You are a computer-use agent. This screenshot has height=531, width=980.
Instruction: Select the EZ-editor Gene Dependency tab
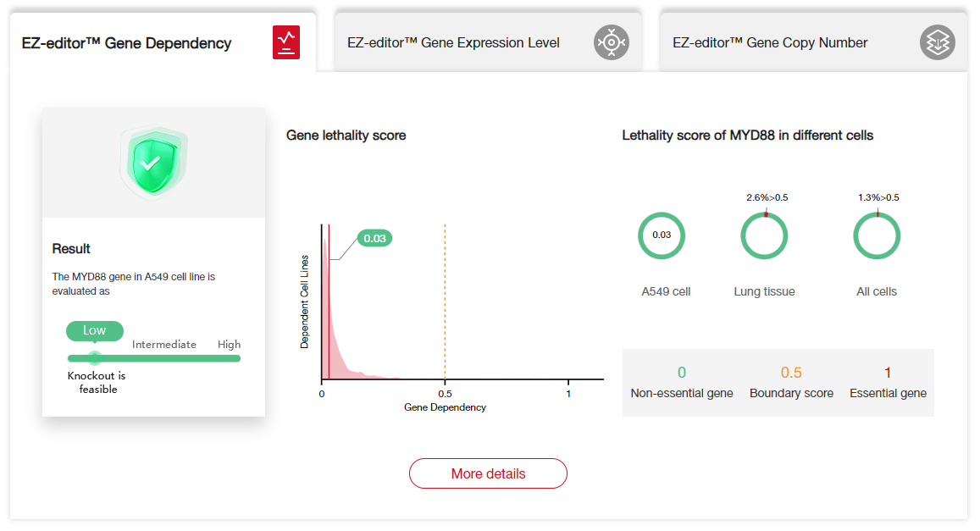[x=126, y=43]
